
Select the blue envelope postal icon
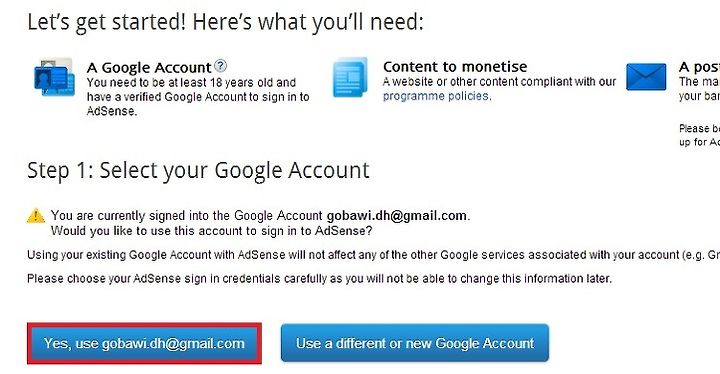[646, 77]
